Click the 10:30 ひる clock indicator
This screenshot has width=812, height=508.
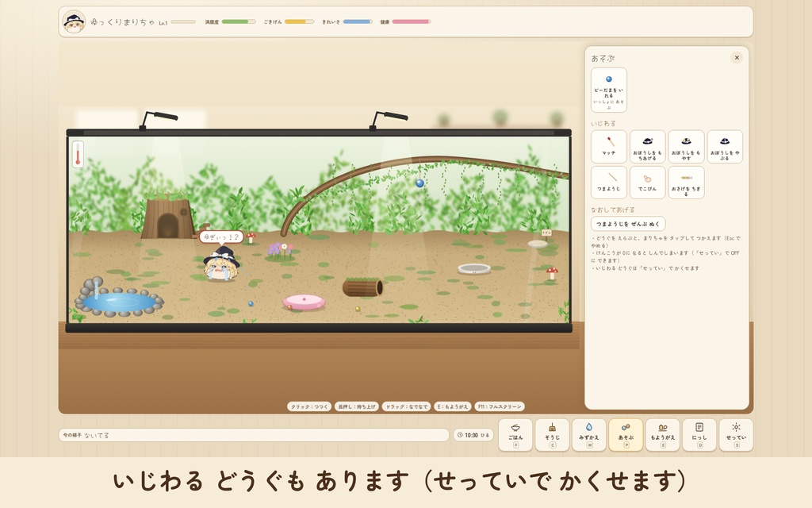point(473,435)
